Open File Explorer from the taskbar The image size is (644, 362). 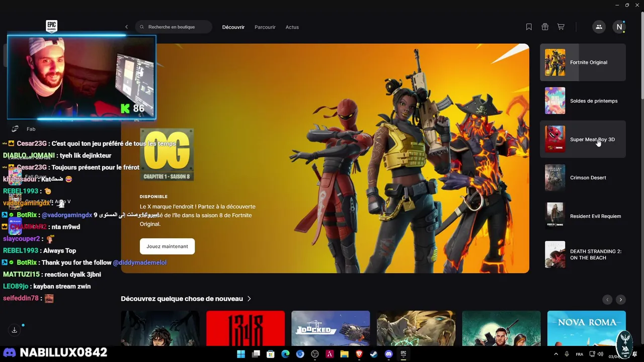(344, 354)
